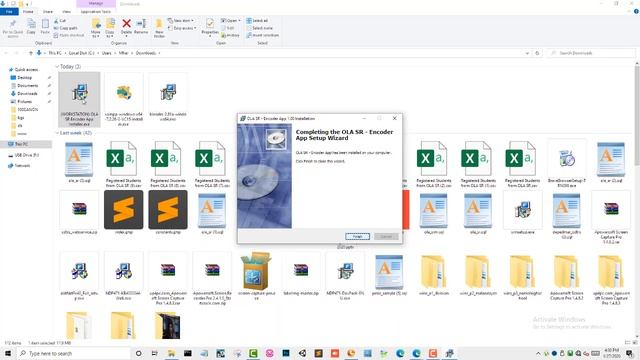Viewport: 640px width, 360px height.
Task: Click History in the Open group
Action: pos(230,35)
